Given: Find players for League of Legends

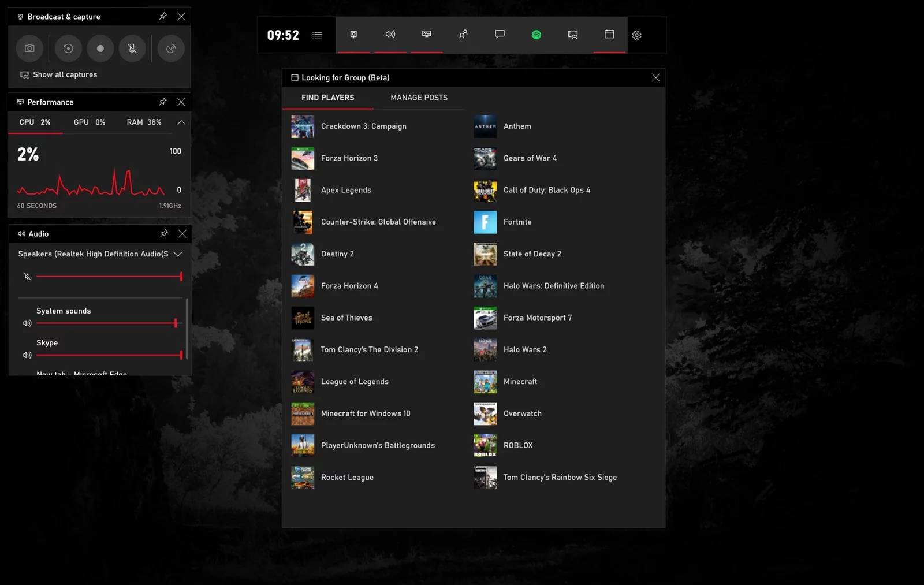Looking at the screenshot, I should 340,382.
